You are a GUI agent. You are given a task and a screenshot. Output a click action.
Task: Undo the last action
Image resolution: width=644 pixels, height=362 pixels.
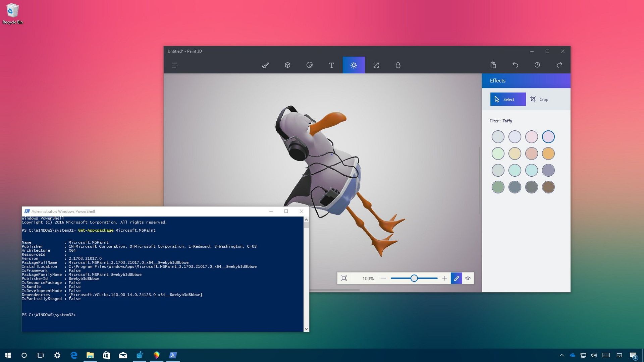coord(516,65)
